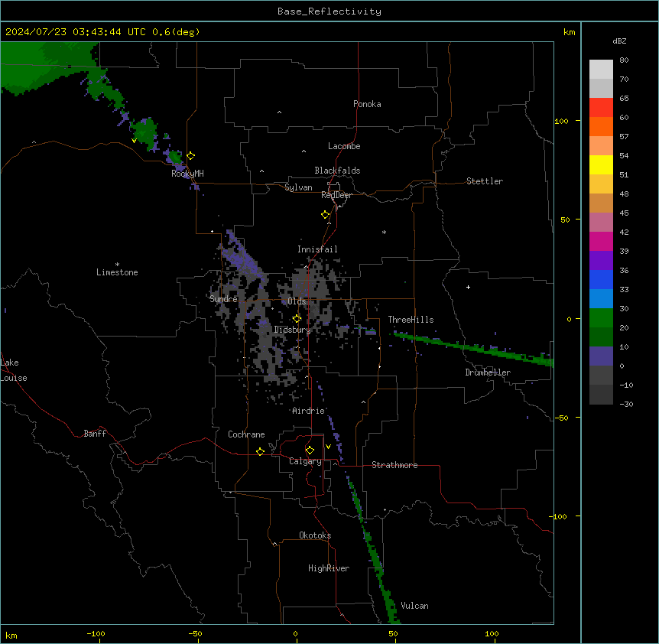Select the red swatch for 60-65 dBZ
The image size is (659, 644).
pyautogui.click(x=601, y=108)
